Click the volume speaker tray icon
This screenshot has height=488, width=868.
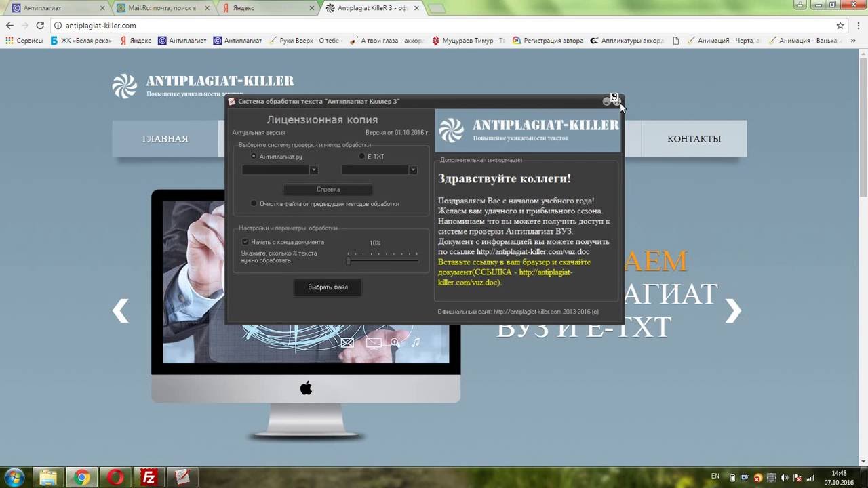(785, 477)
